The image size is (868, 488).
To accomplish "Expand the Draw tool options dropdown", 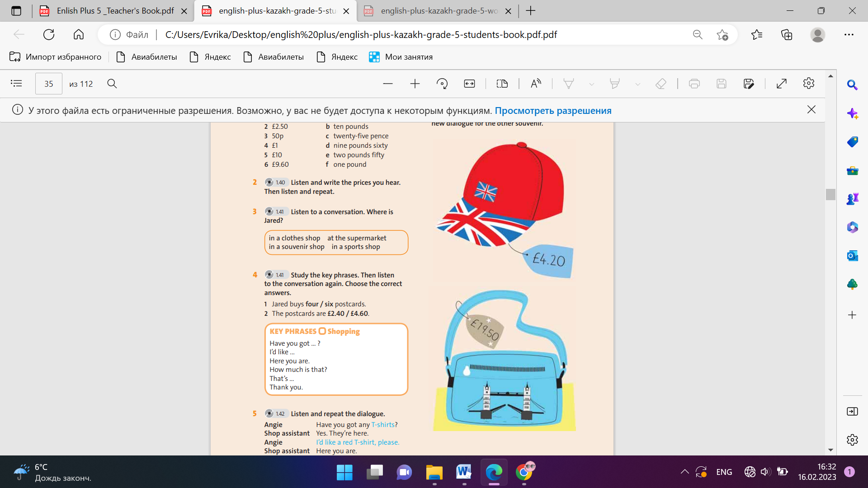I will coord(591,84).
